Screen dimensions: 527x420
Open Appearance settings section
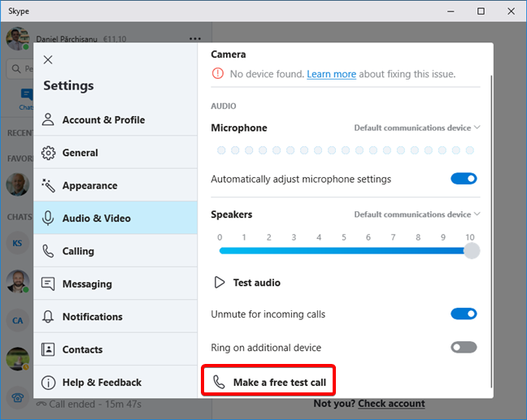(115, 185)
